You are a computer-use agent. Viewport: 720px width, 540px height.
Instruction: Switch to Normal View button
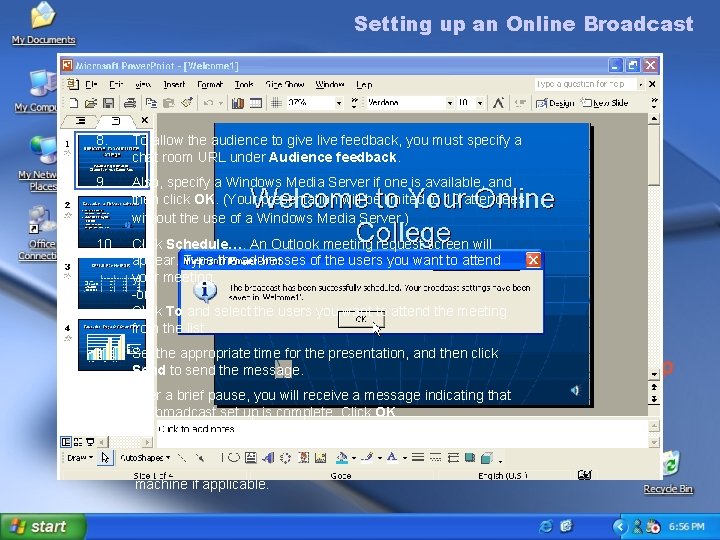(66, 442)
